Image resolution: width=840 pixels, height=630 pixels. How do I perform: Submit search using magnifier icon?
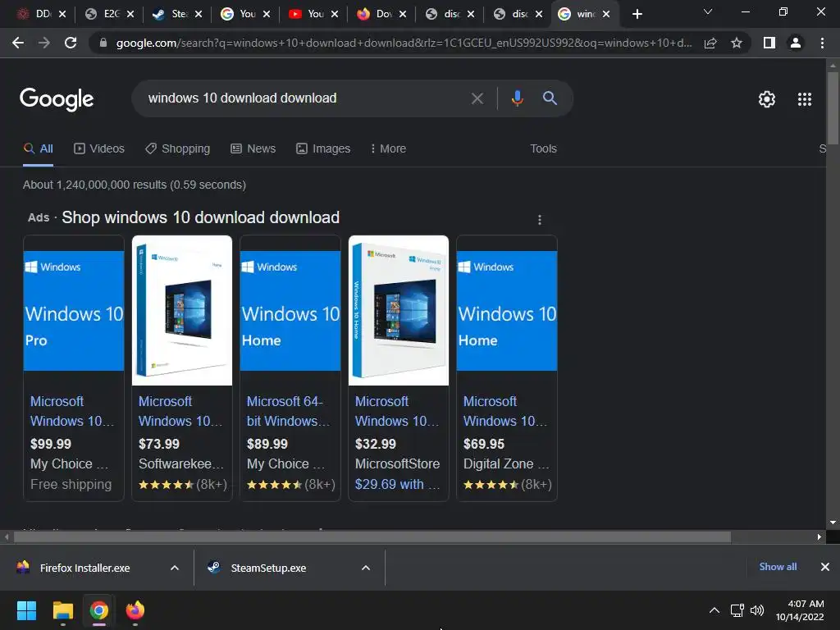point(550,98)
